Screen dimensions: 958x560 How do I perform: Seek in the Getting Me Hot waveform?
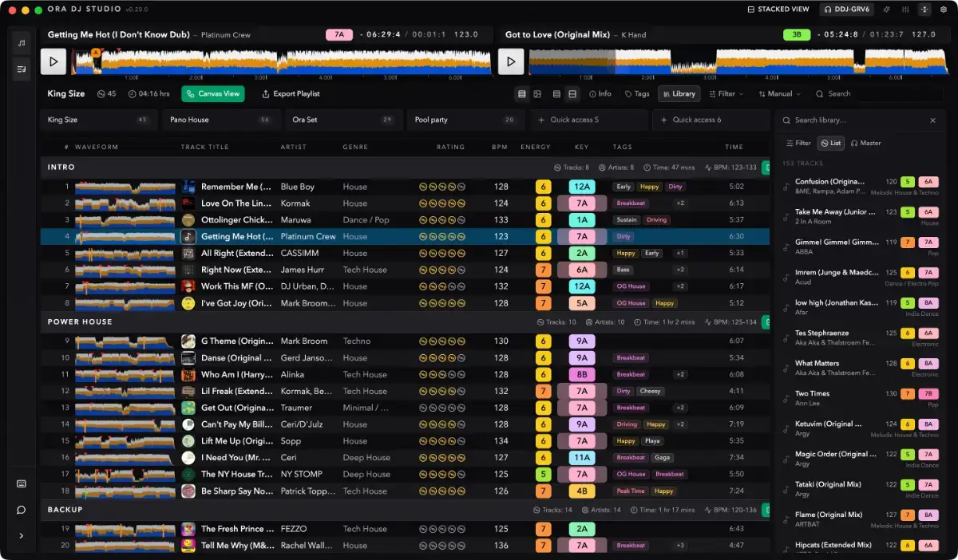coord(283,63)
